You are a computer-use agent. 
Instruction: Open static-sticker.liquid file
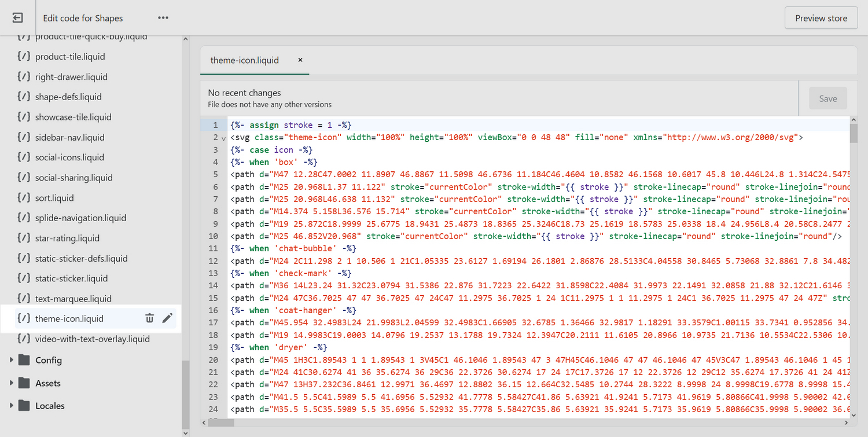[71, 278]
